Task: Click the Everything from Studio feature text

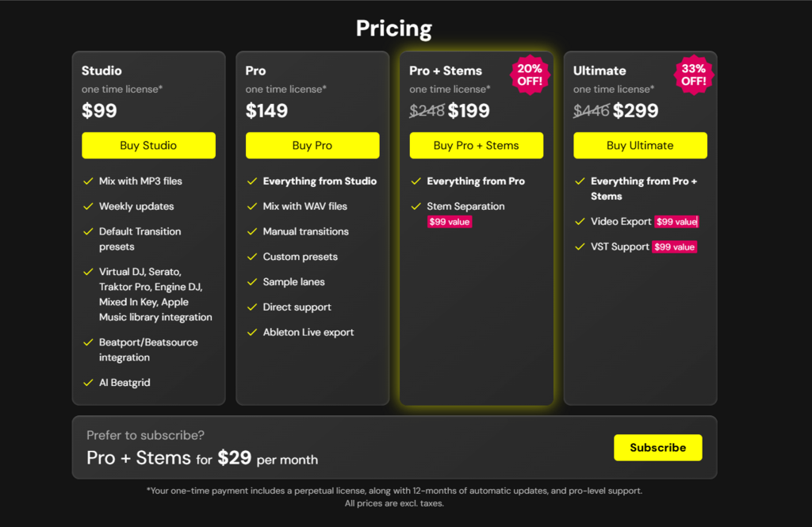Action: coord(320,181)
